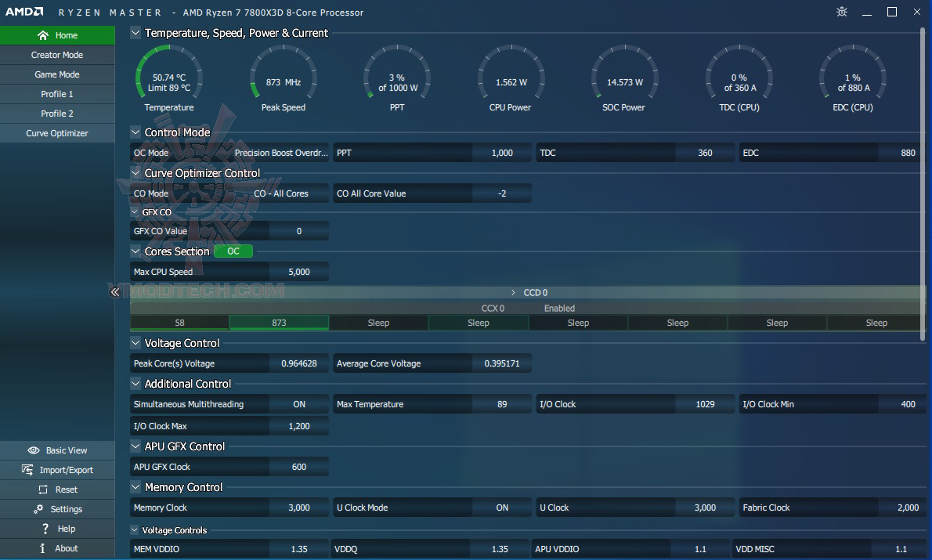Click the vertical scrollbar
Viewport: 932px width, 560px height.
[923, 184]
